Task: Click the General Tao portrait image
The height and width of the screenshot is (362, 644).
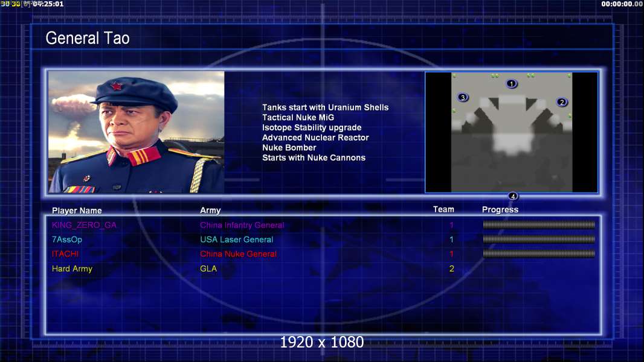Action: pos(137,132)
